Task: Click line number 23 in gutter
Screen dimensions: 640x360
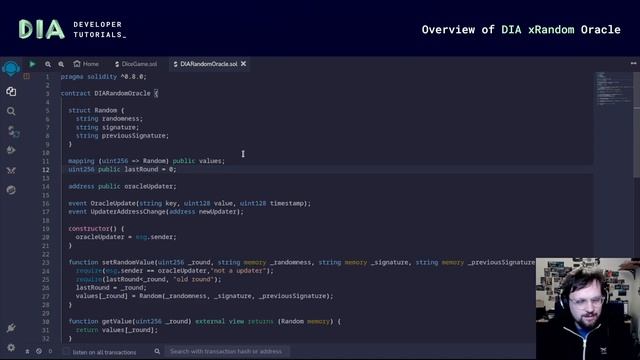Action: coord(46,262)
